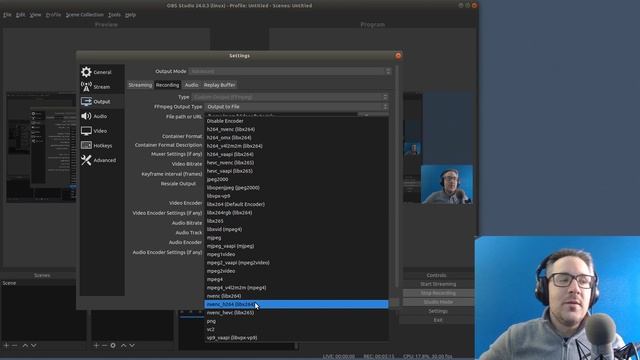Choose hevc_nvenc (libx265) encoder
Viewport: 640px width, 360px height.
[296, 162]
